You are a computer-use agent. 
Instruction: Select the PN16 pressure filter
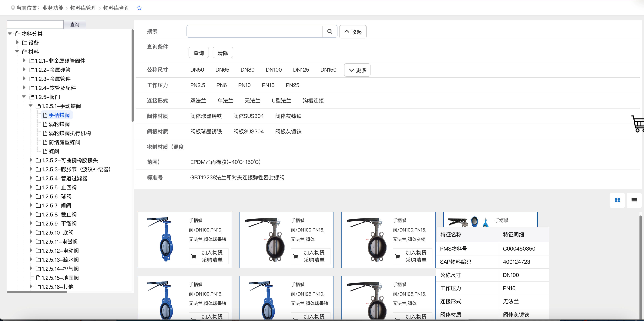click(268, 85)
